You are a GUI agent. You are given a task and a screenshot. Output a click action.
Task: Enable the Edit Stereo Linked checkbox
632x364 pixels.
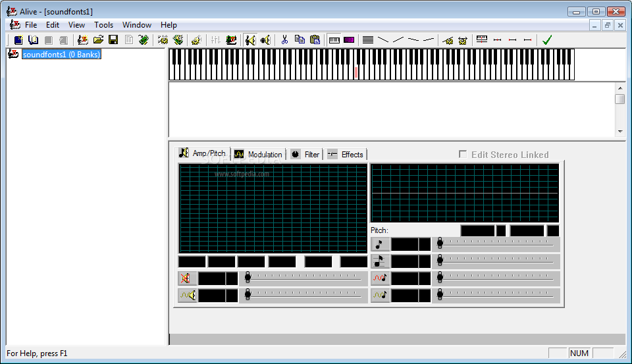point(463,155)
